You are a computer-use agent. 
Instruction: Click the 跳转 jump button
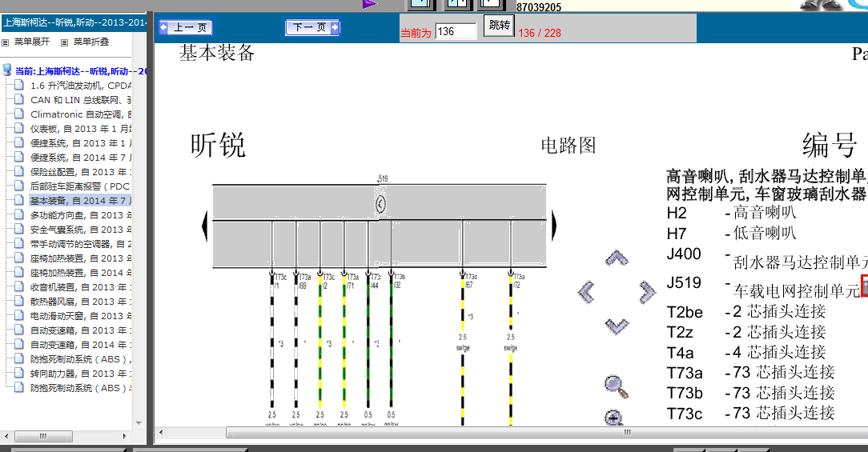pyautogui.click(x=500, y=26)
